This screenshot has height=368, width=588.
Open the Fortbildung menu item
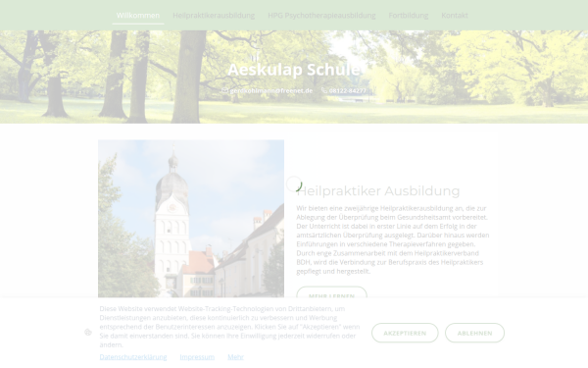coord(409,16)
